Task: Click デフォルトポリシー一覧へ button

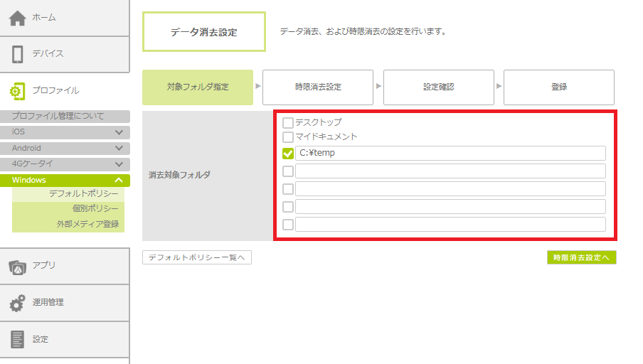Action: 197,257
